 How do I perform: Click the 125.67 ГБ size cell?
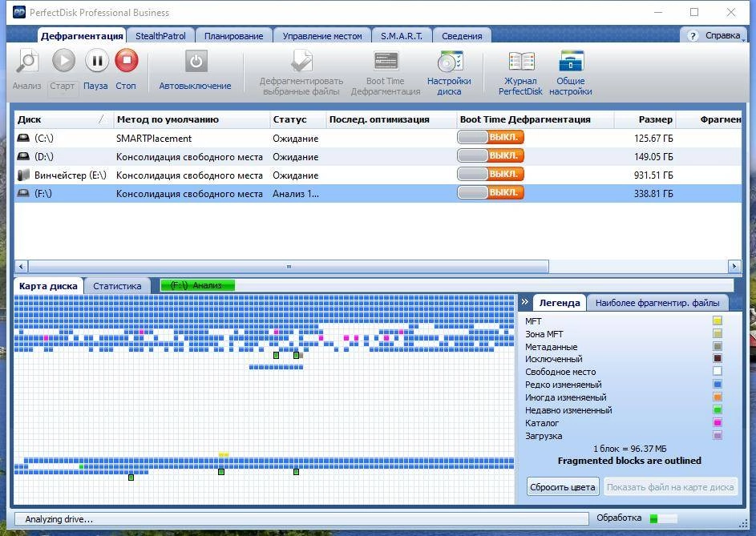[653, 139]
